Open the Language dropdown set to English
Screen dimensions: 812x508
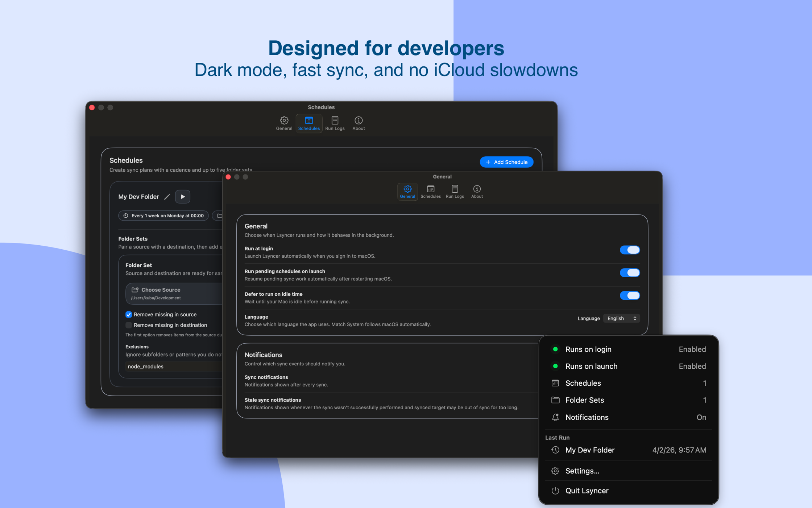621,318
